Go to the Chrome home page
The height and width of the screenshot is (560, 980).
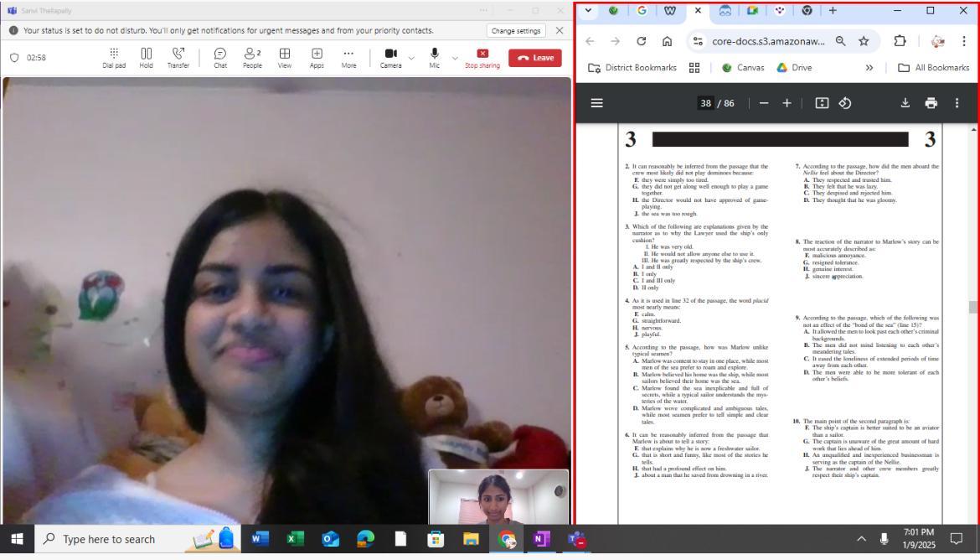pos(667,41)
